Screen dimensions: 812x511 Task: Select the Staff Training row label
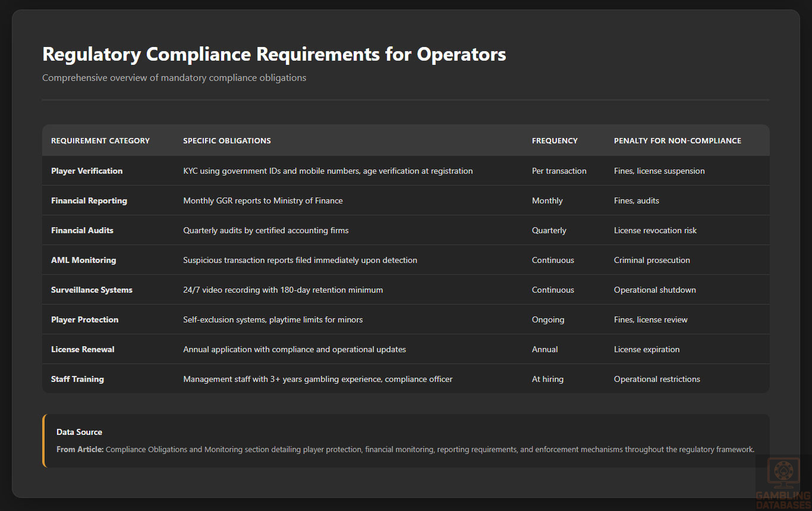click(x=77, y=379)
